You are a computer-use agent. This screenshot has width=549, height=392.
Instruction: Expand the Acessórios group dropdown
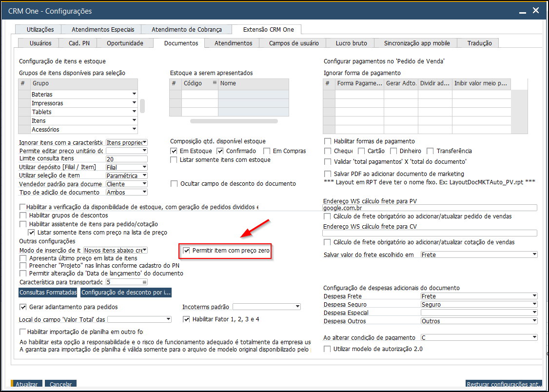(134, 129)
